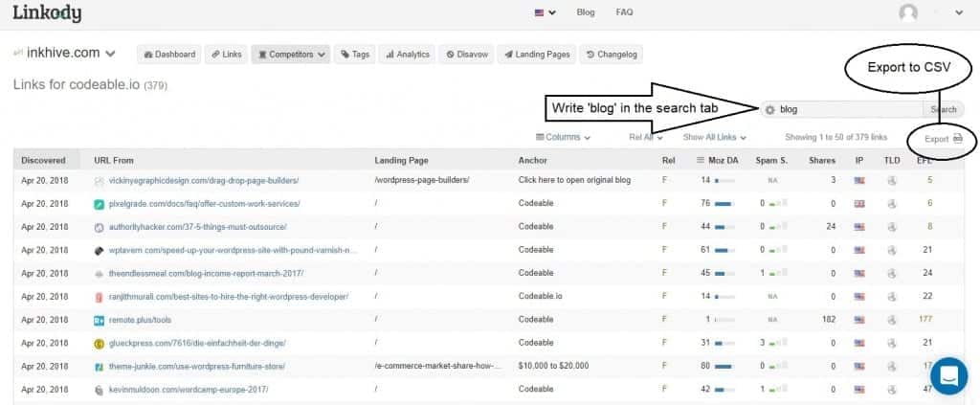Sort by Shares column header
The height and width of the screenshot is (405, 980).
point(822,160)
